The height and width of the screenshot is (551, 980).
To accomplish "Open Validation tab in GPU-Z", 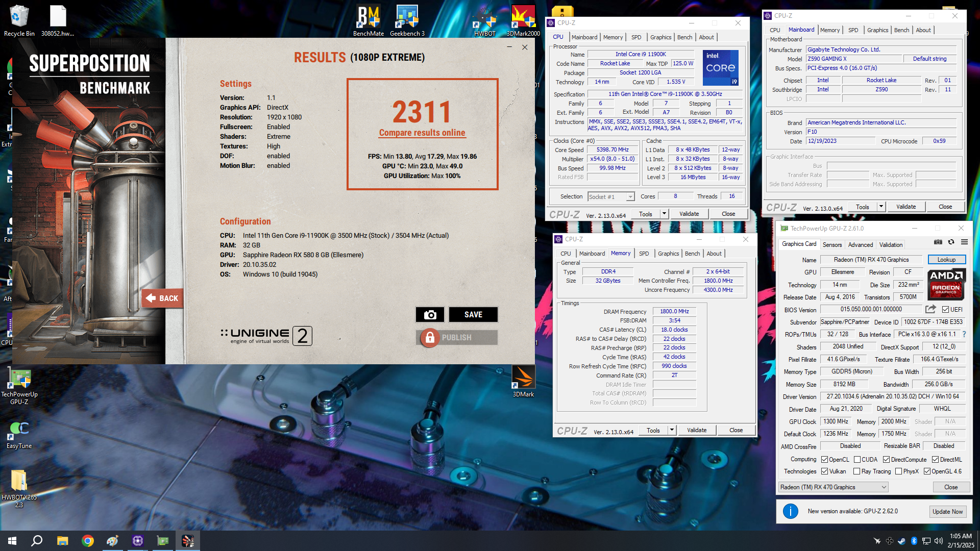I will click(891, 245).
